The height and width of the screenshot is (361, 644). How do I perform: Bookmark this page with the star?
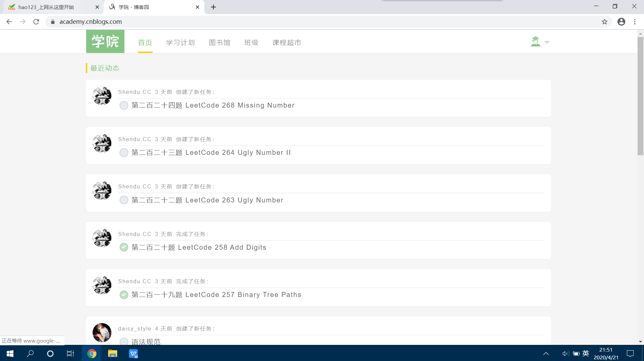(604, 22)
